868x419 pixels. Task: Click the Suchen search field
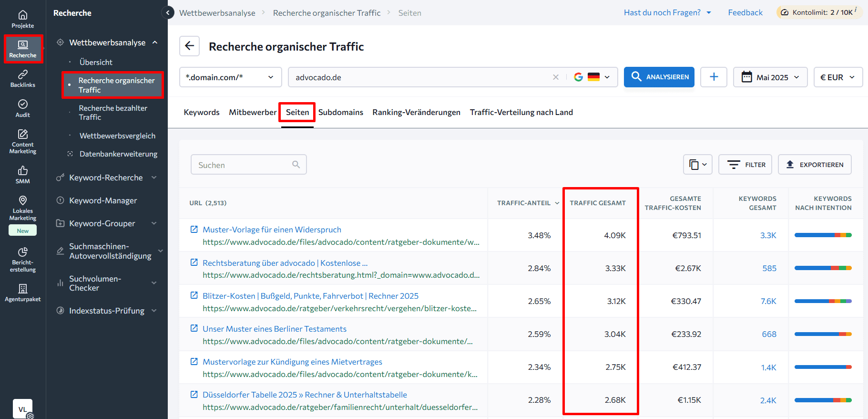pos(248,165)
